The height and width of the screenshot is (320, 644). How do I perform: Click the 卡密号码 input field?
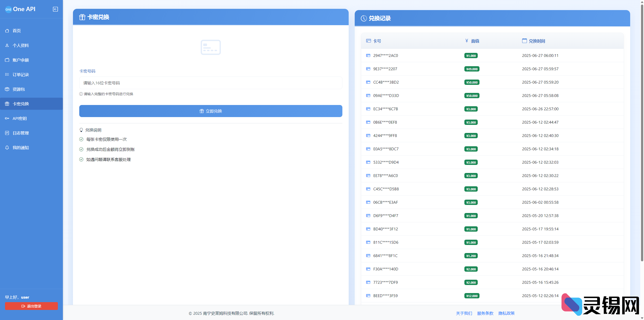coord(211,83)
